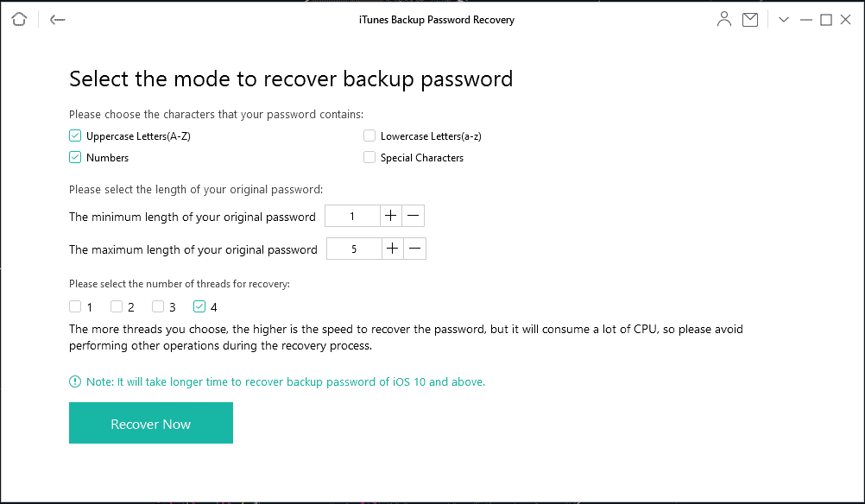Viewport: 865px width, 504px height.
Task: Decrease minimum password length with minus
Action: point(414,216)
